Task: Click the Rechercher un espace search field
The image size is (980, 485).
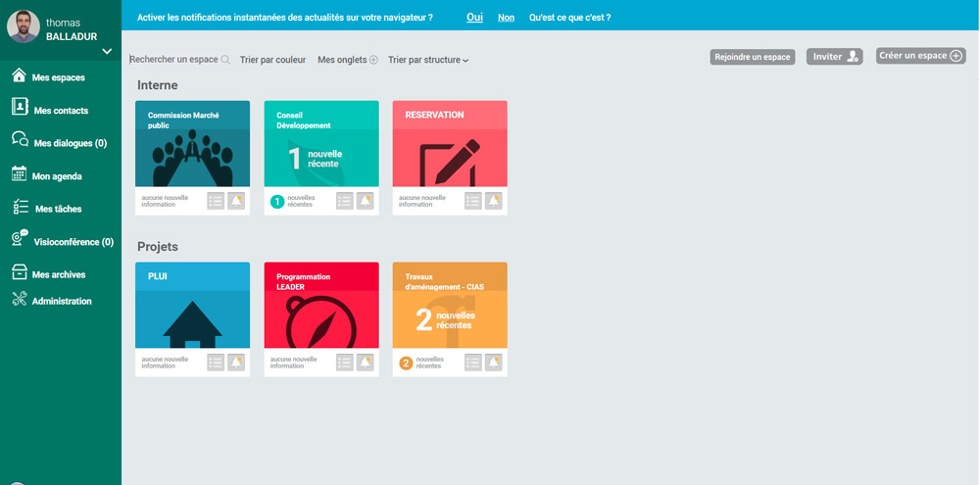Action: coord(174,60)
